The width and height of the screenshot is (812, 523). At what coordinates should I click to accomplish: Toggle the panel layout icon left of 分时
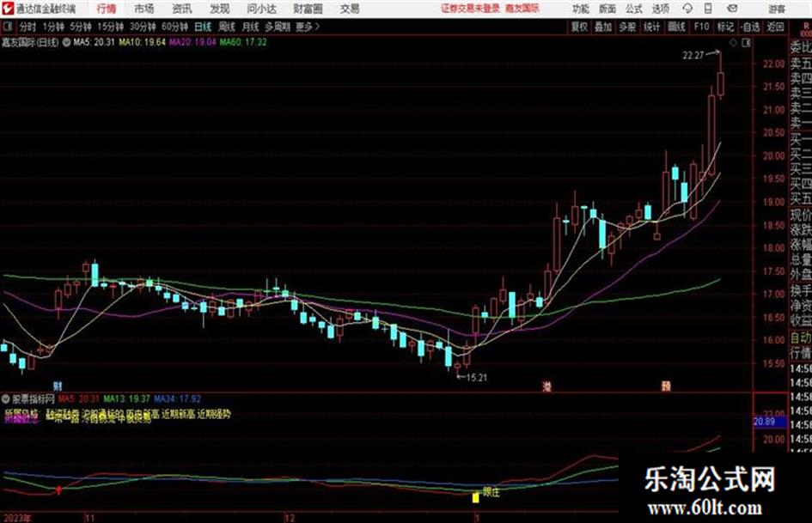click(x=8, y=27)
